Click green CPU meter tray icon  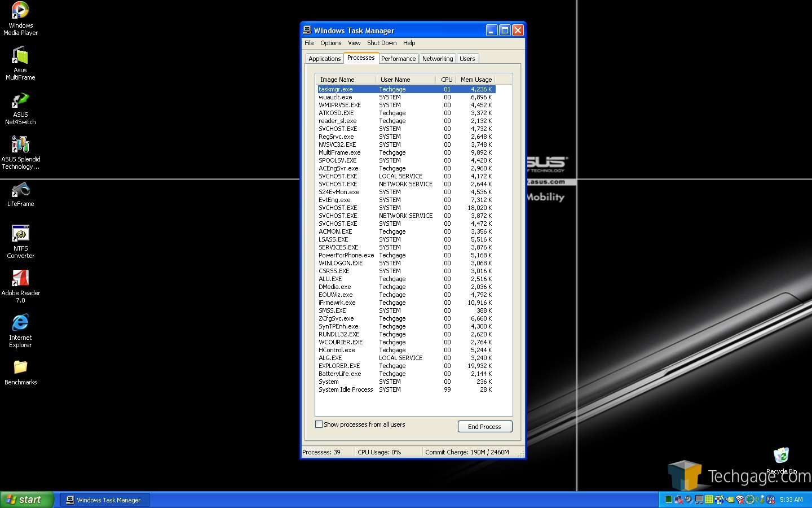coord(669,499)
